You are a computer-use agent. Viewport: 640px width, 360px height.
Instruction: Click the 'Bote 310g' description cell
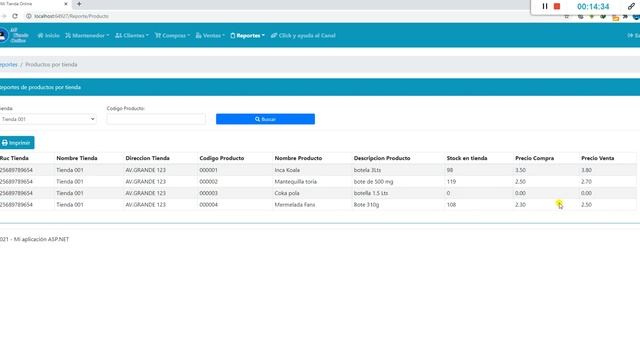coord(367,204)
